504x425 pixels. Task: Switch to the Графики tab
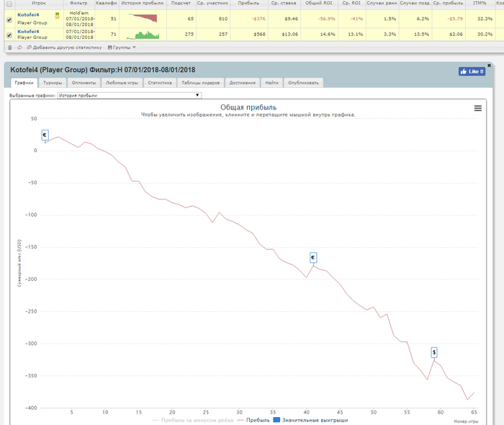pos(24,83)
